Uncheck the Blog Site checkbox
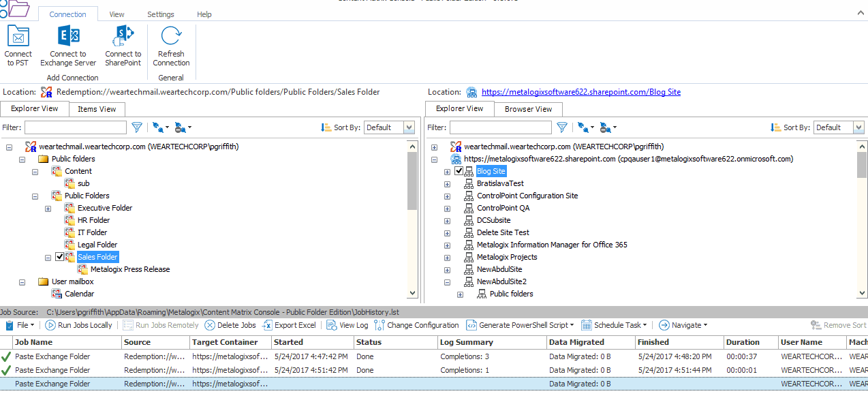Image resolution: width=868 pixels, height=398 pixels. pyautogui.click(x=459, y=171)
